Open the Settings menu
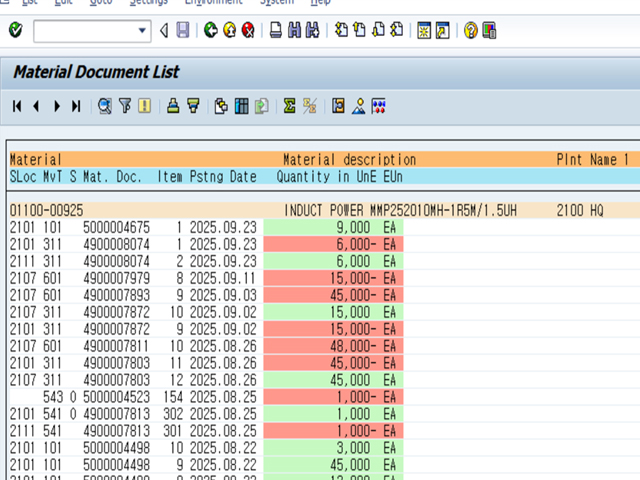 [148, 3]
